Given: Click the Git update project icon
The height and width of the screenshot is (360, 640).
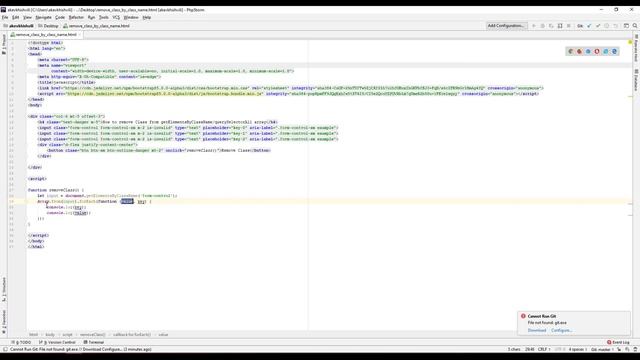Looking at the screenshot, I should 589,26.
